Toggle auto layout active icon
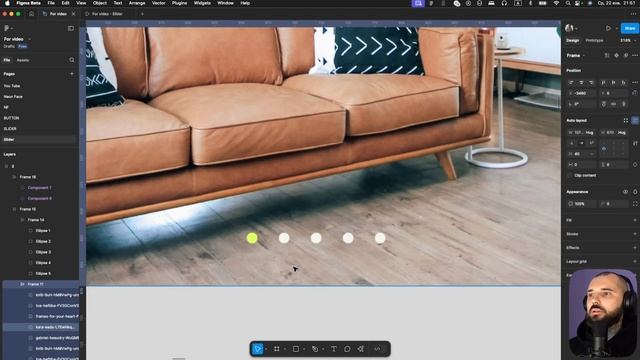The height and width of the screenshot is (360, 640). [x=635, y=120]
